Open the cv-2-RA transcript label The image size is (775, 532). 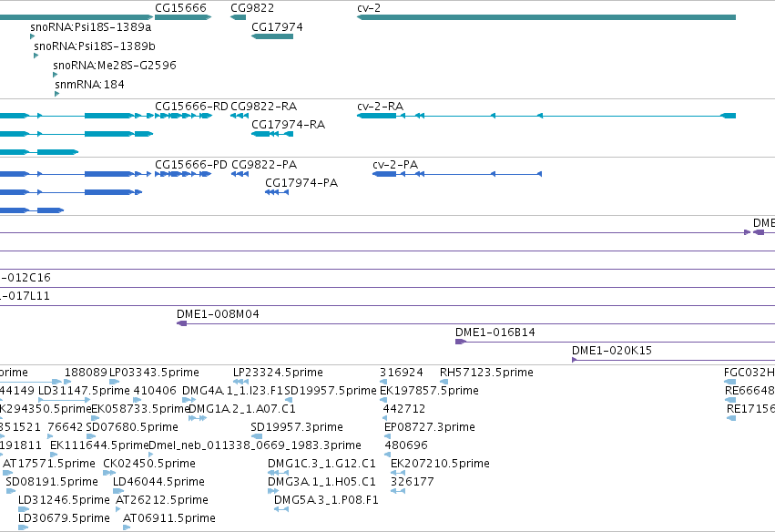coord(380,107)
